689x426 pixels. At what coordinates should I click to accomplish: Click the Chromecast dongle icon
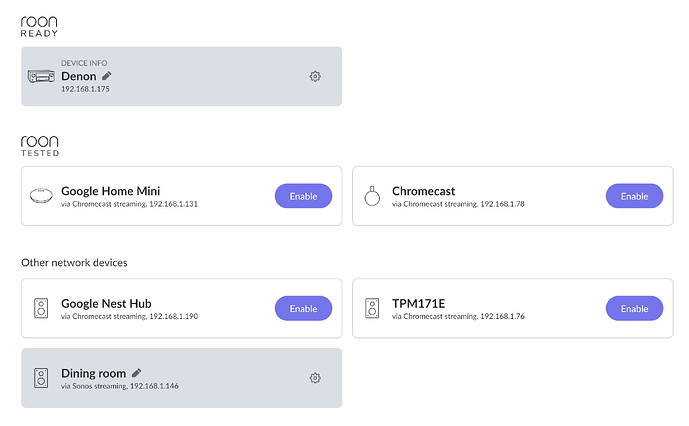coord(372,196)
